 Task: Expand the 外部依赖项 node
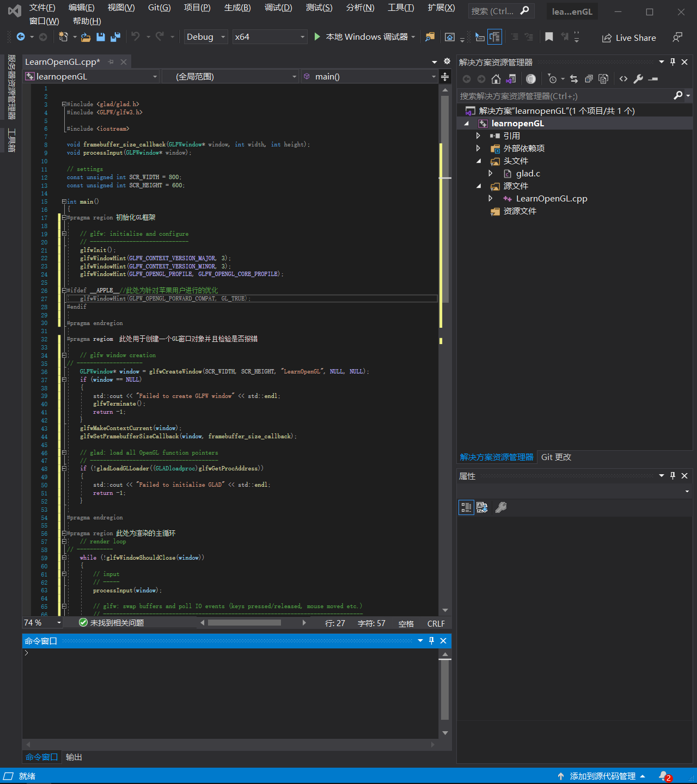[478, 148]
